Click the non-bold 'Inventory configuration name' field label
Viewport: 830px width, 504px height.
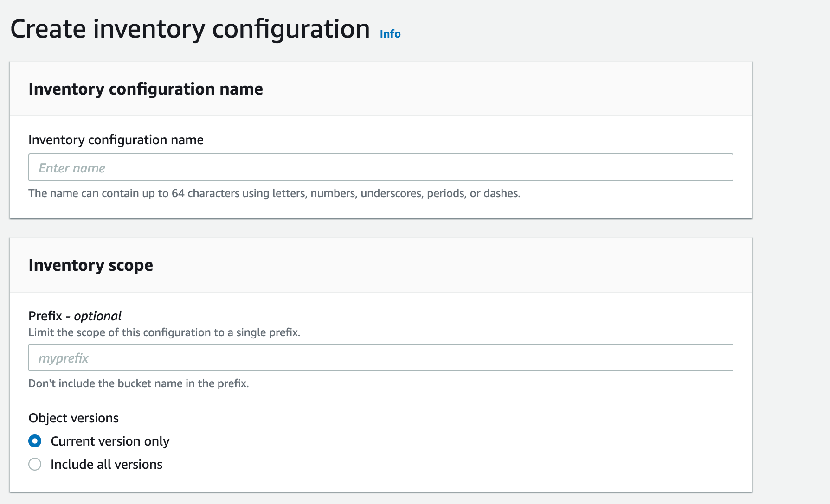[x=116, y=140]
